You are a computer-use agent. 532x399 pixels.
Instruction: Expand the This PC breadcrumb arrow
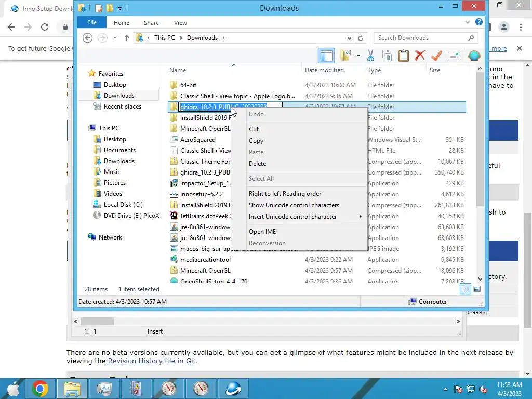181,38
